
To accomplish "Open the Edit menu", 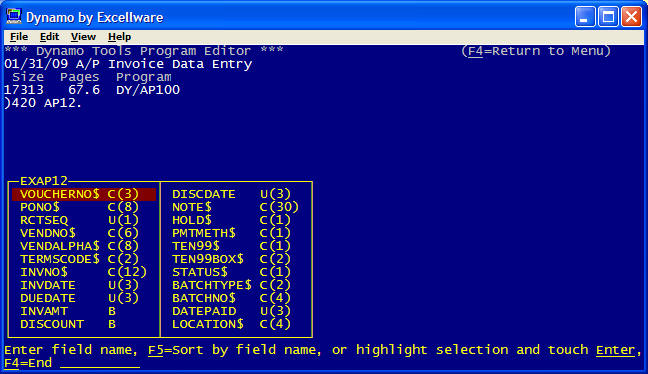I will [x=49, y=37].
